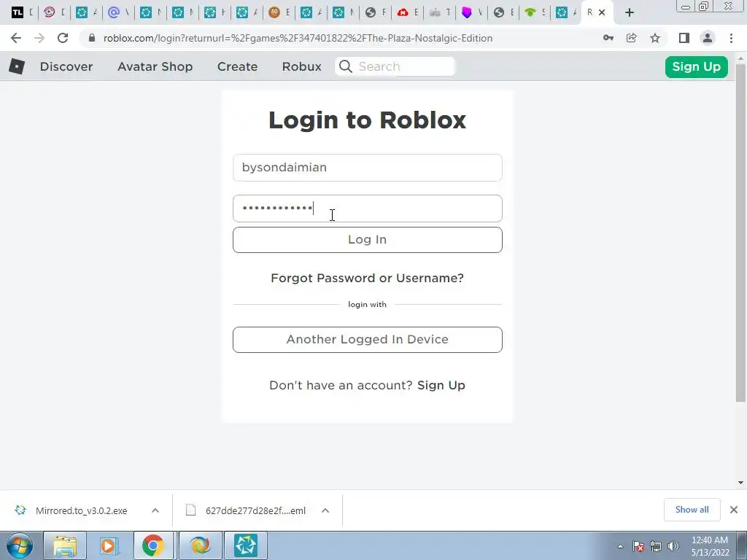Reload the current page

point(63,38)
